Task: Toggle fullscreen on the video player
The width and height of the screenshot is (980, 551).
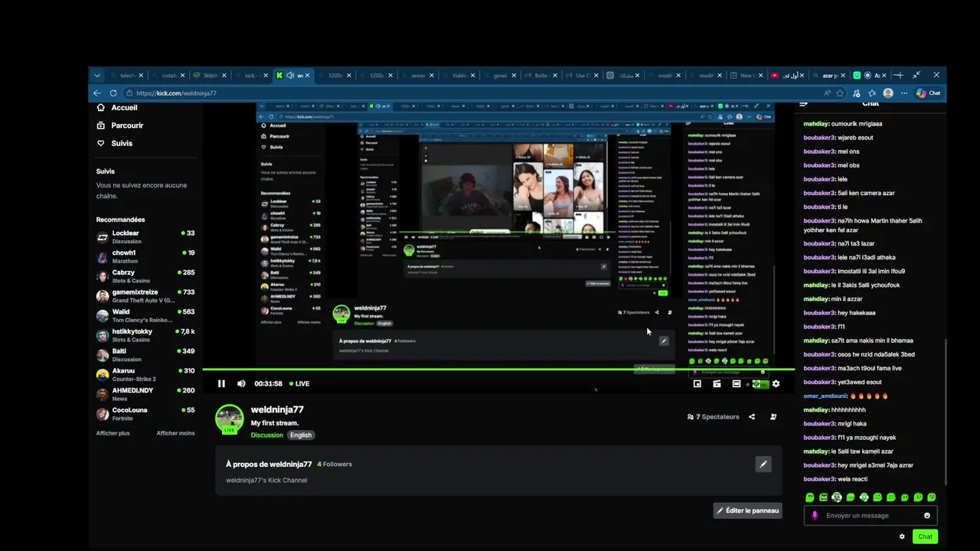Action: [756, 384]
